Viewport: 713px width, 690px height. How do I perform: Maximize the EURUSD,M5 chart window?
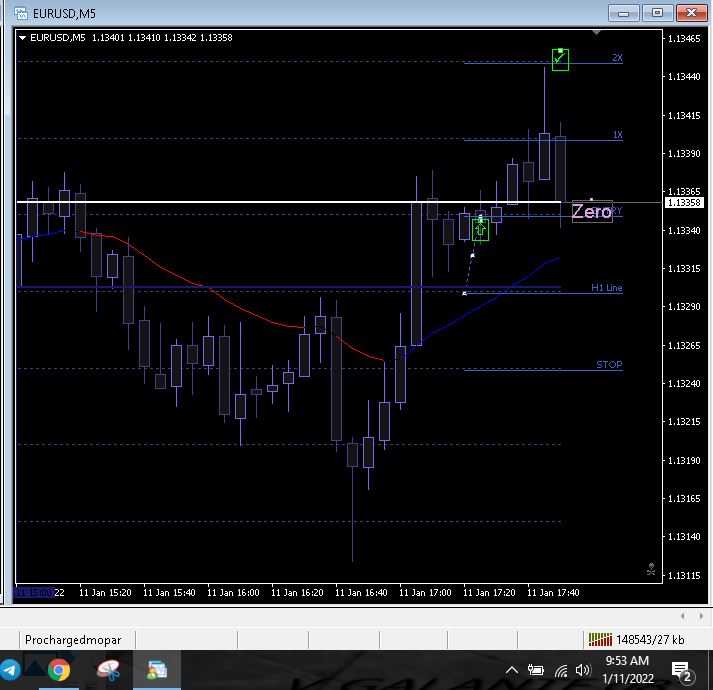click(x=657, y=13)
